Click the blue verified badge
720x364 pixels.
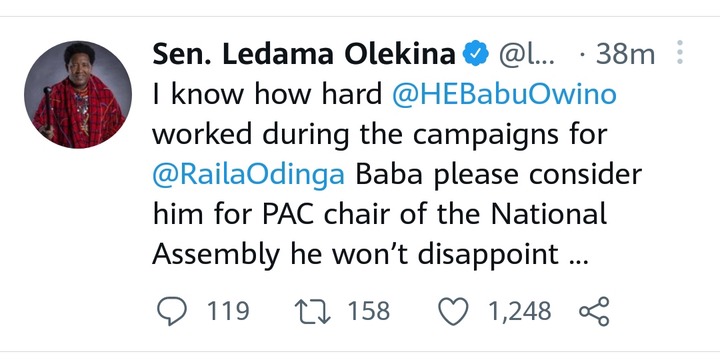point(475,53)
